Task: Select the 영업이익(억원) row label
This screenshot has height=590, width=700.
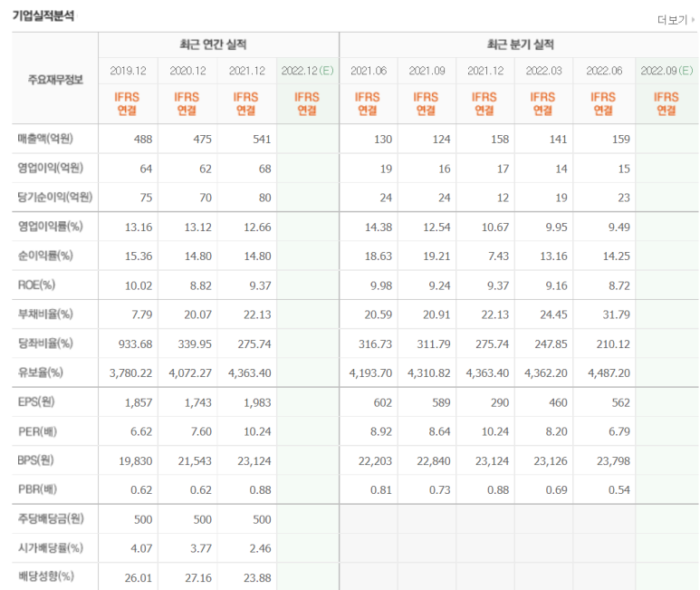Action: [x=51, y=168]
